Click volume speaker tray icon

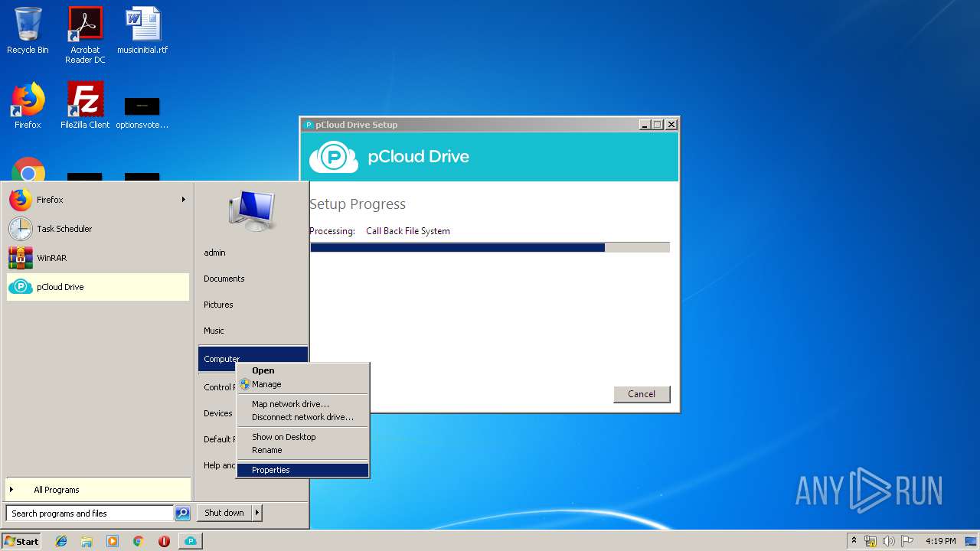[889, 541]
